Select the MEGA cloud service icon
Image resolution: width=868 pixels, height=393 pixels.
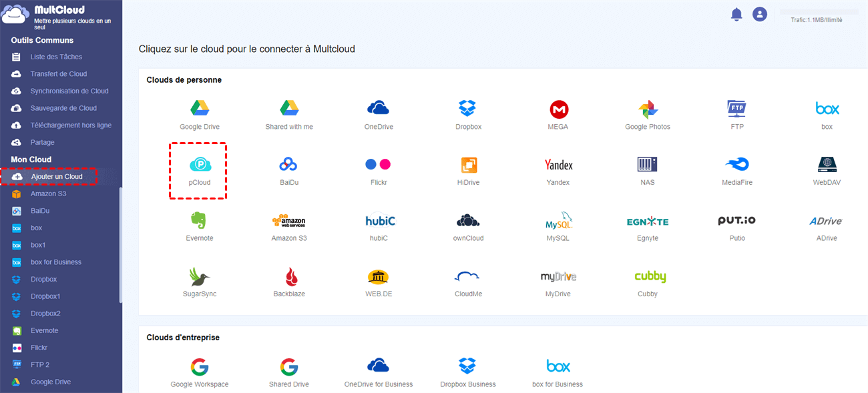(558, 109)
